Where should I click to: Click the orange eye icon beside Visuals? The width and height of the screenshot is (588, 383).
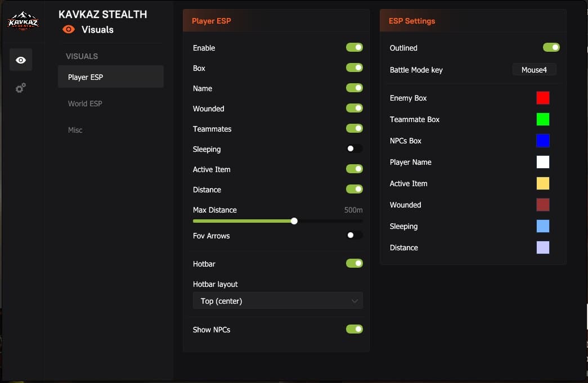[x=69, y=30]
